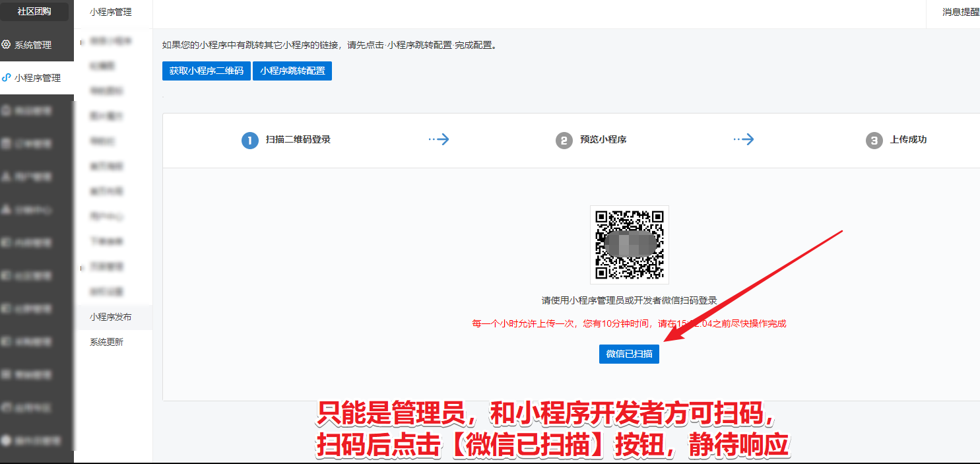
Task: Click the 小程序跳转配置 button
Action: point(292,71)
